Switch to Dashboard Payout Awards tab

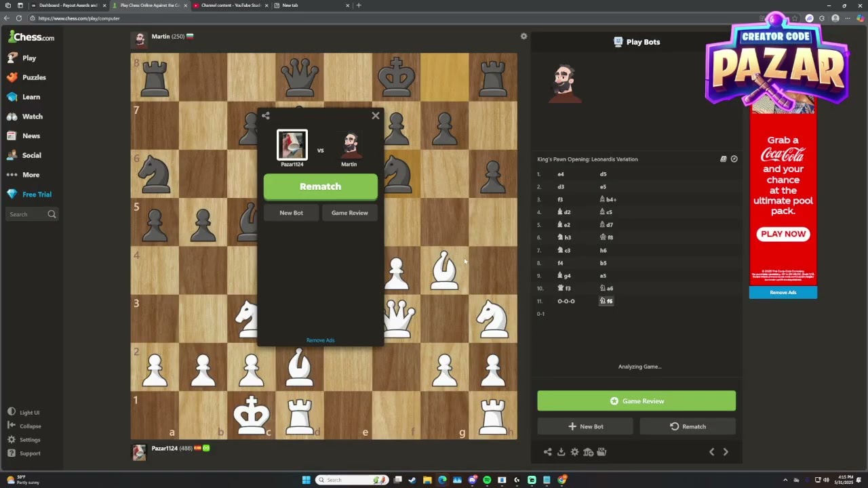click(68, 5)
